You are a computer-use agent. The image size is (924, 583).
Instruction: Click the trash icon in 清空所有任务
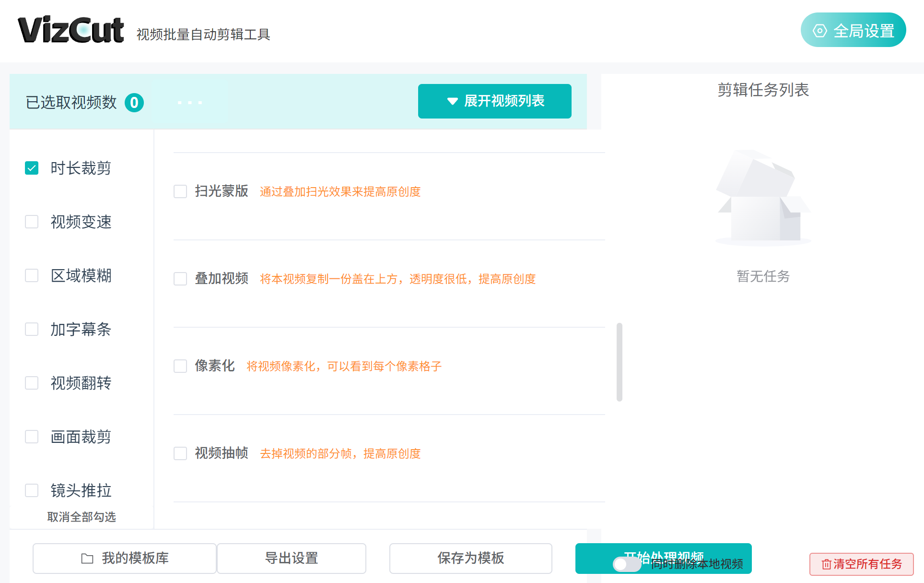click(826, 564)
